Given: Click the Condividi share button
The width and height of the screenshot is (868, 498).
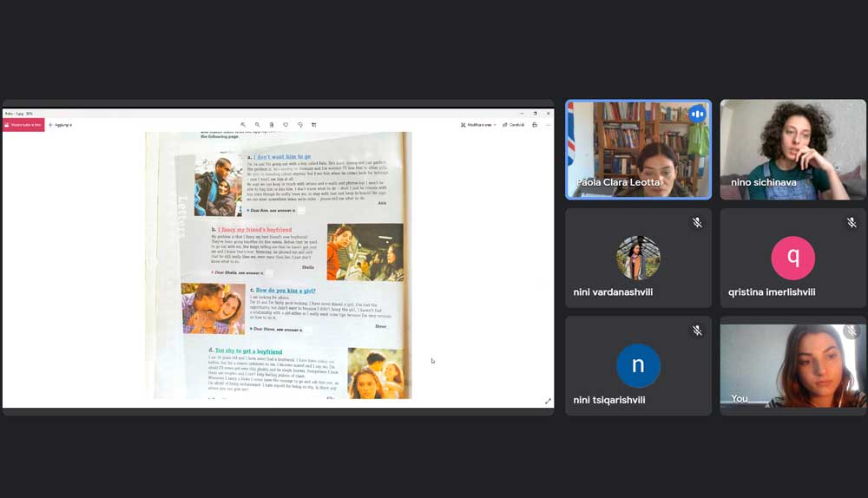Looking at the screenshot, I should click(x=514, y=125).
